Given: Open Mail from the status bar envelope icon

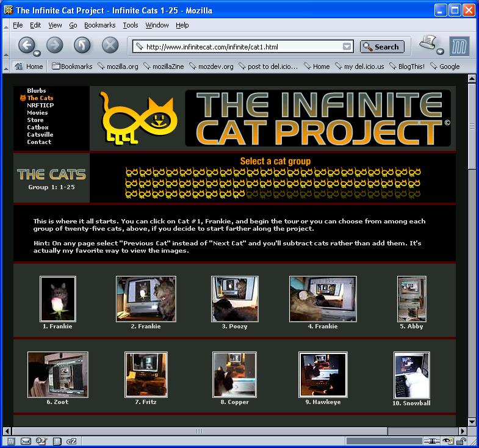Looking at the screenshot, I should (x=26, y=441).
